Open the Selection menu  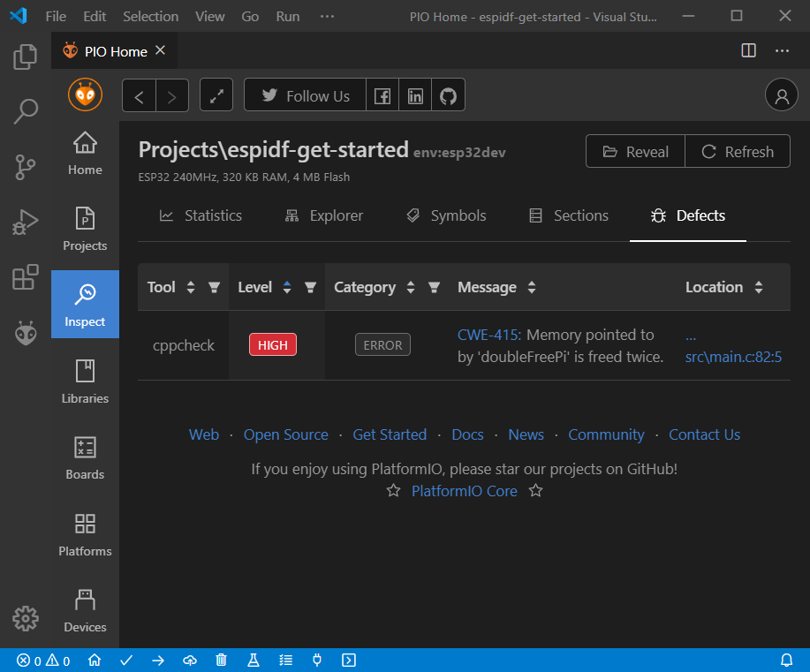click(x=151, y=17)
